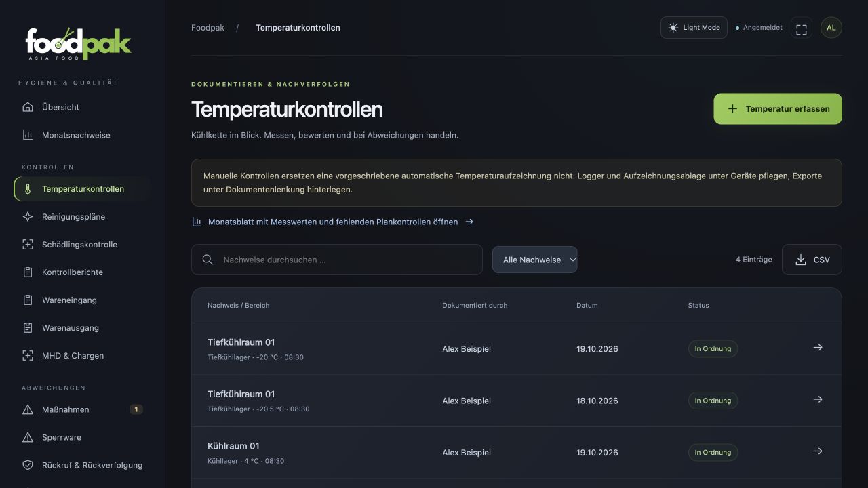Viewport: 868px width, 488px height.
Task: Click the Status column header
Action: click(698, 305)
